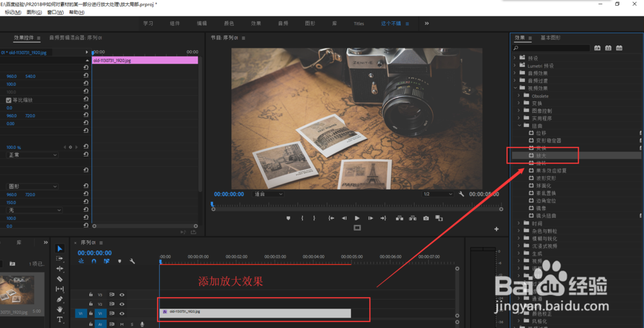Open the 圆形 shape dropdown
The height and width of the screenshot is (328, 644).
[32, 187]
